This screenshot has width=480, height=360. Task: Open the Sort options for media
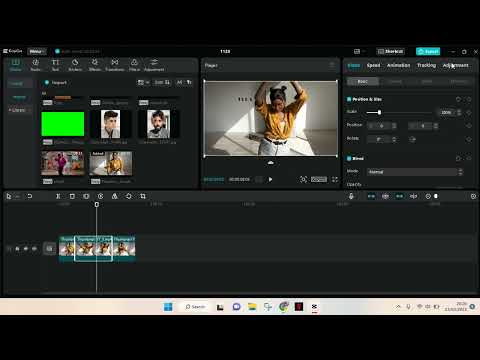(162, 82)
